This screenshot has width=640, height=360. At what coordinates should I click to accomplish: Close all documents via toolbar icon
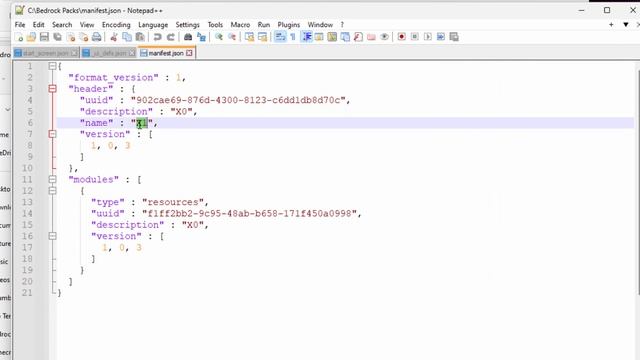84,37
